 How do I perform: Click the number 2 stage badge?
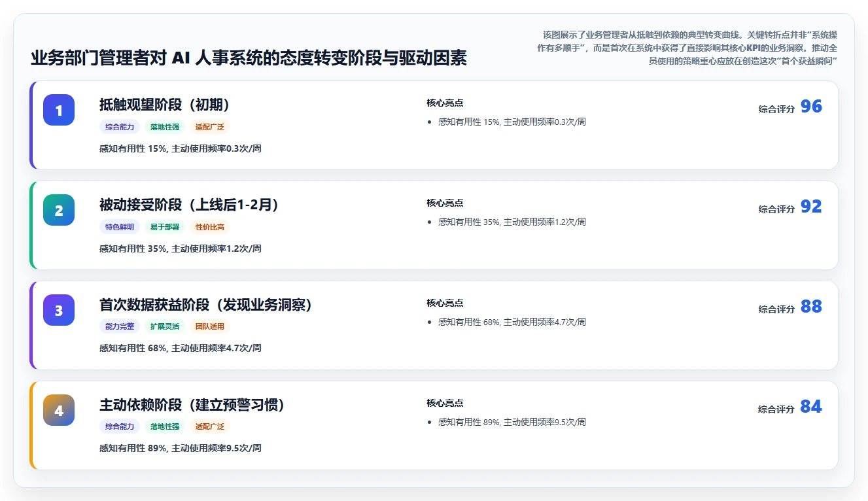(59, 210)
